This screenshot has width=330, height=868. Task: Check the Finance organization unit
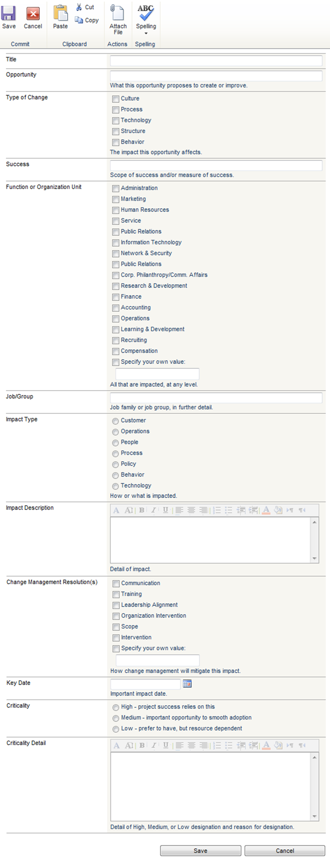[x=115, y=297]
